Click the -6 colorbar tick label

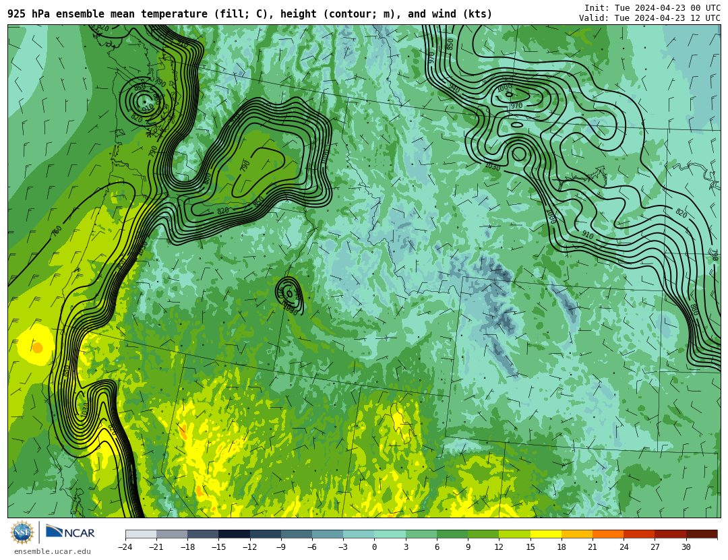tap(312, 547)
